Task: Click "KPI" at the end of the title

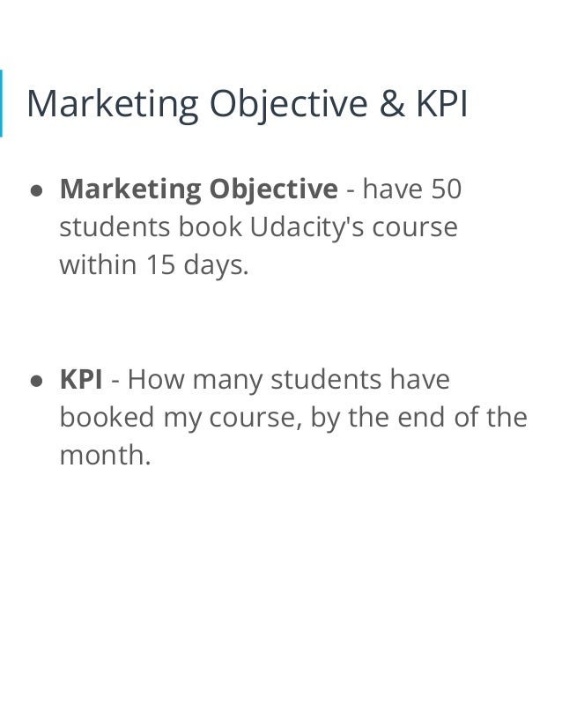Action: click(442, 103)
